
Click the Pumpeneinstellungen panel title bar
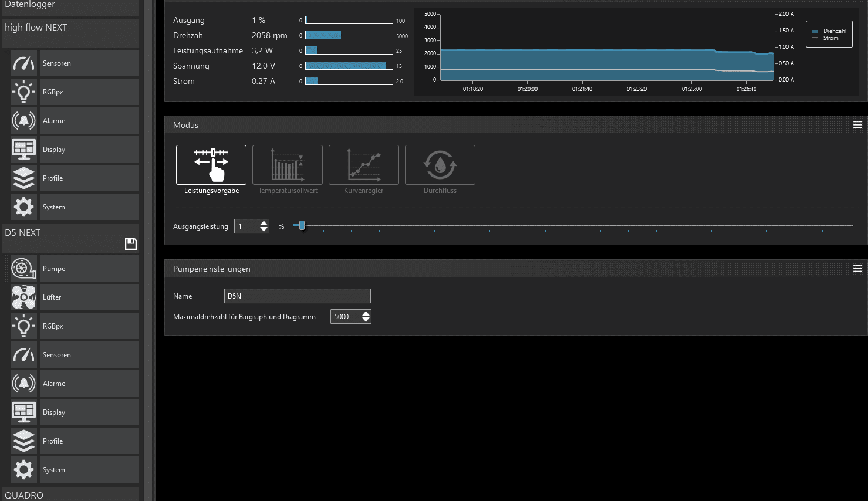(516, 269)
